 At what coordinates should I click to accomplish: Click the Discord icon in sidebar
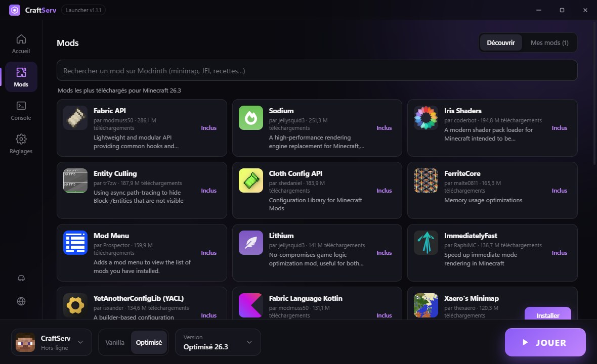(21, 278)
